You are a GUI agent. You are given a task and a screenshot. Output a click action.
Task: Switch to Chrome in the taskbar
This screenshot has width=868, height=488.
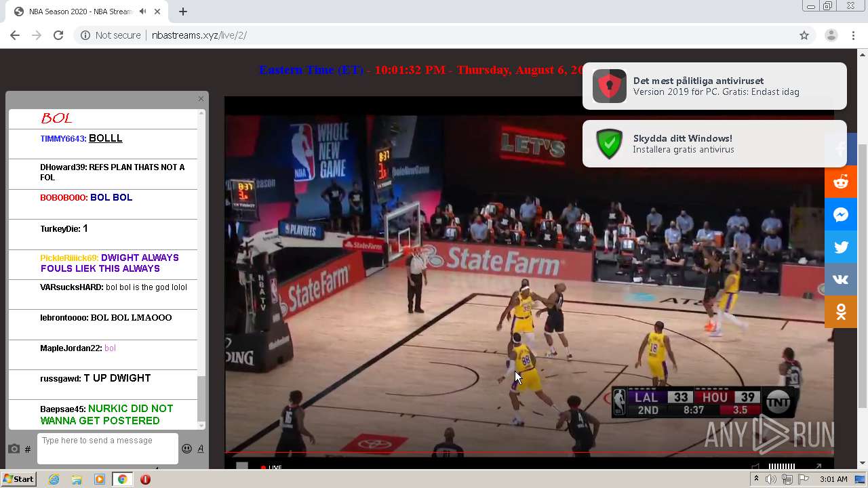122,479
